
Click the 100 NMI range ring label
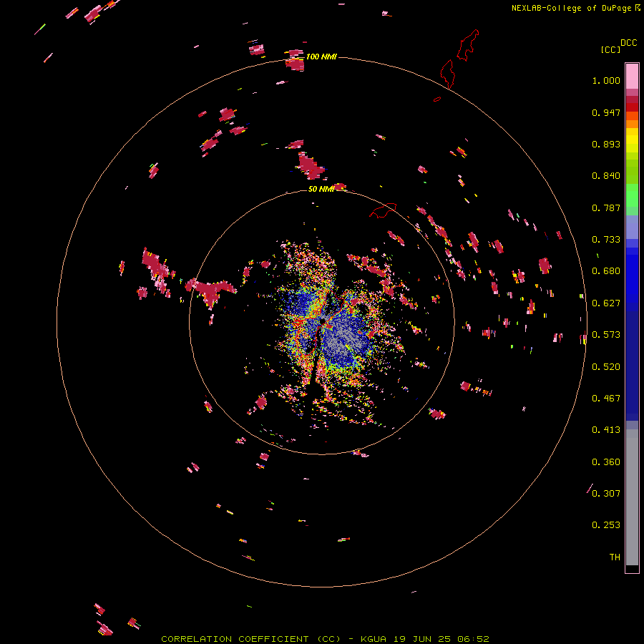click(321, 57)
